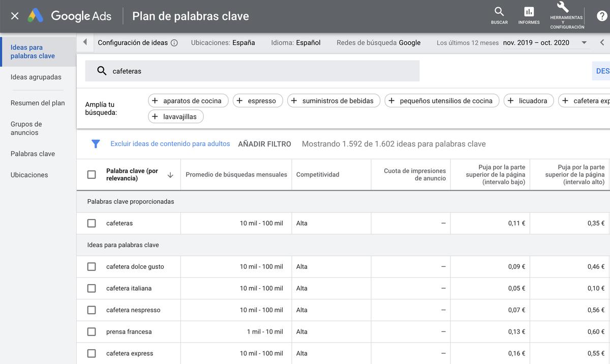Click the magnifying glass inside the search bar
This screenshot has height=364, width=610.
101,70
